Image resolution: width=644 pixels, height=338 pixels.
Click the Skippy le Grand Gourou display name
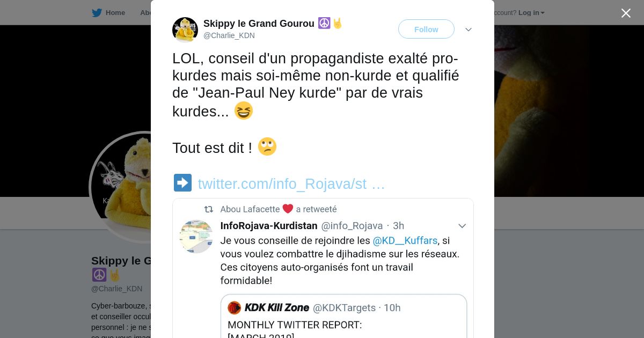(259, 24)
